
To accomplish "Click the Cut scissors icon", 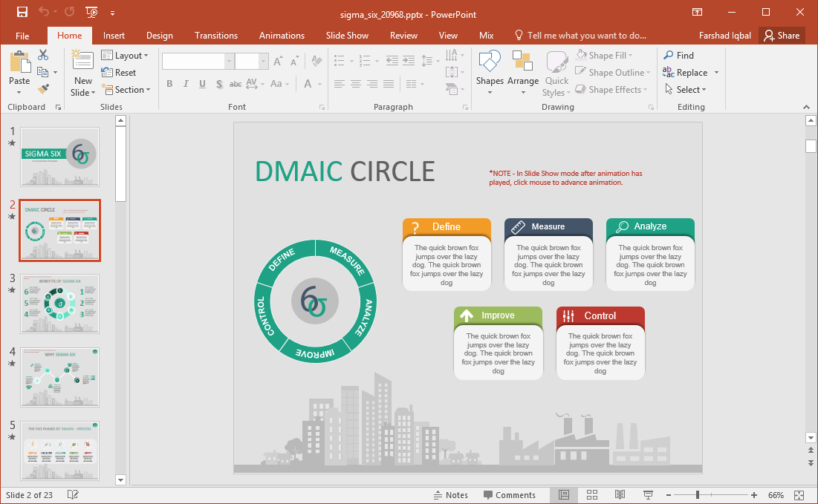I will point(43,55).
